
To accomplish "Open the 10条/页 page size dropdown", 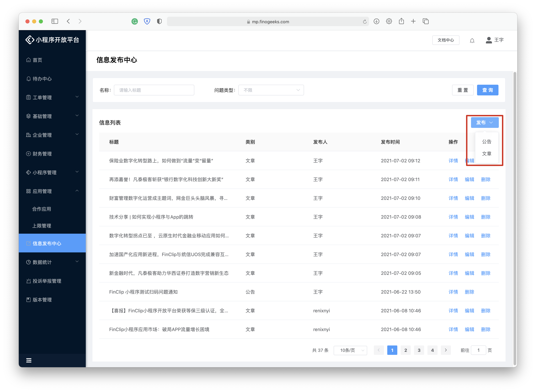I will (350, 350).
